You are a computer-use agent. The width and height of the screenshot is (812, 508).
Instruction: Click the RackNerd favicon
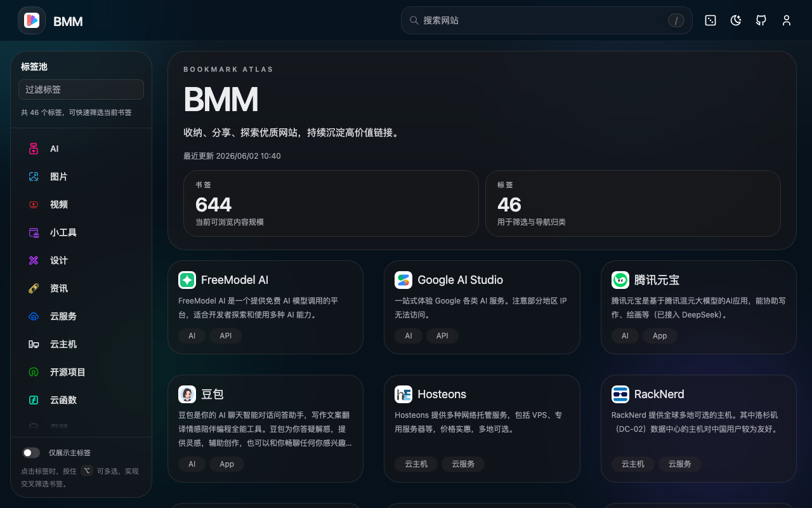[x=620, y=394]
